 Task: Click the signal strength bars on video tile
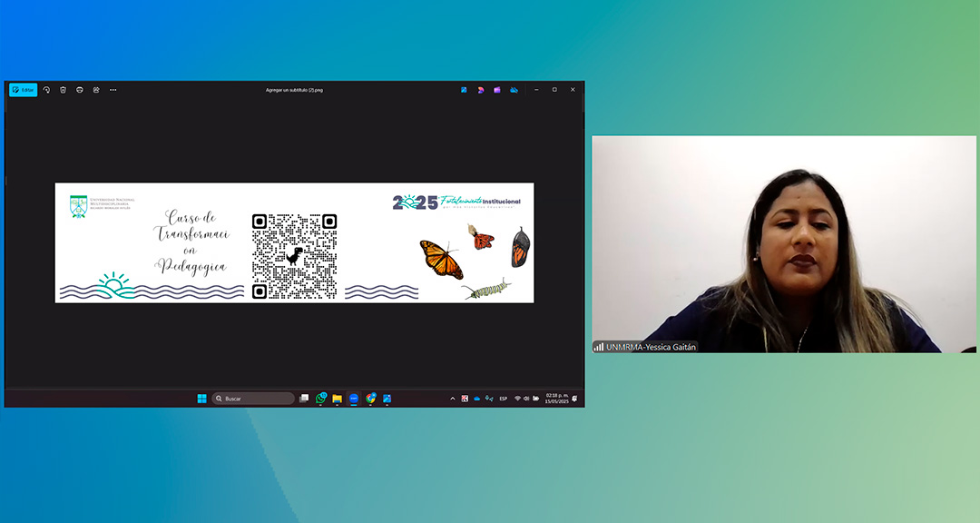click(599, 347)
